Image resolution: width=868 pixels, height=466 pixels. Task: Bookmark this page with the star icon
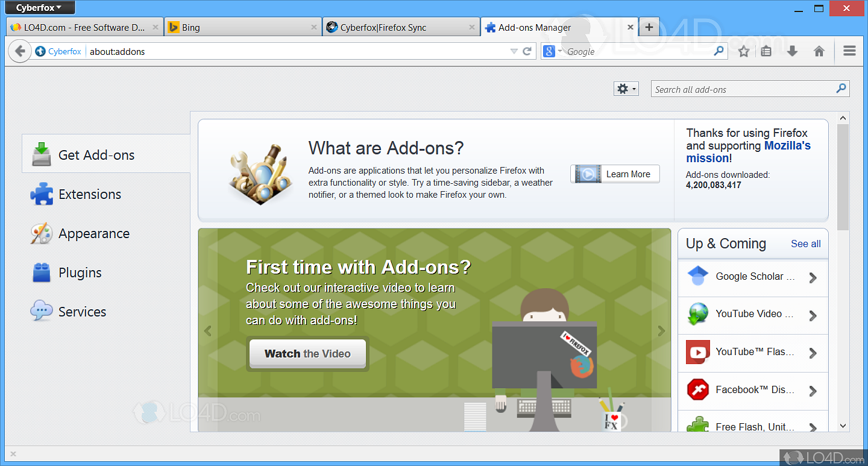(x=744, y=51)
